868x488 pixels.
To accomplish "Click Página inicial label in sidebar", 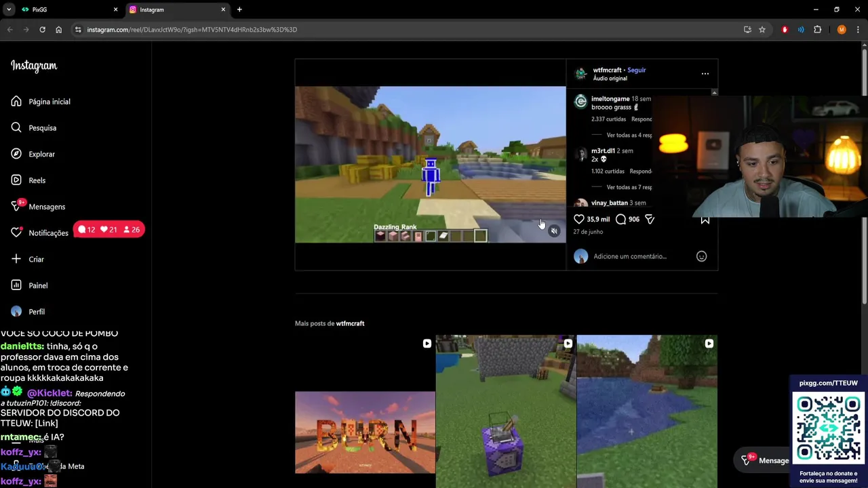I will 50,102.
